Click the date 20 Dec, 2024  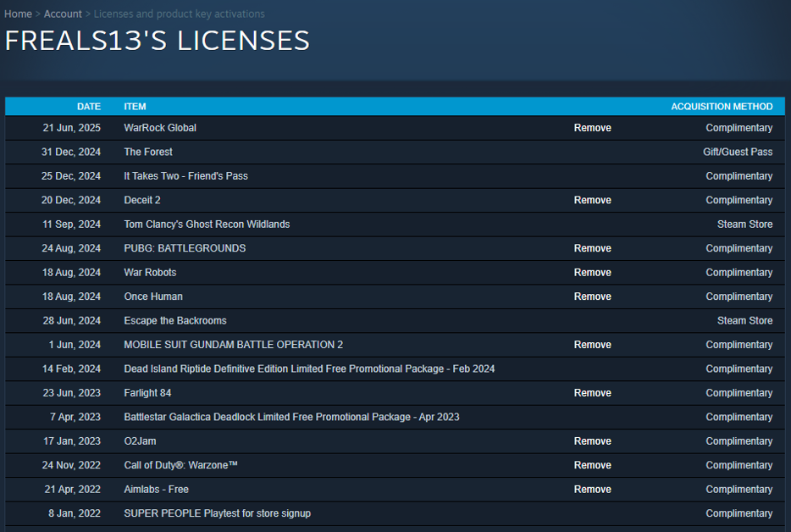71,200
